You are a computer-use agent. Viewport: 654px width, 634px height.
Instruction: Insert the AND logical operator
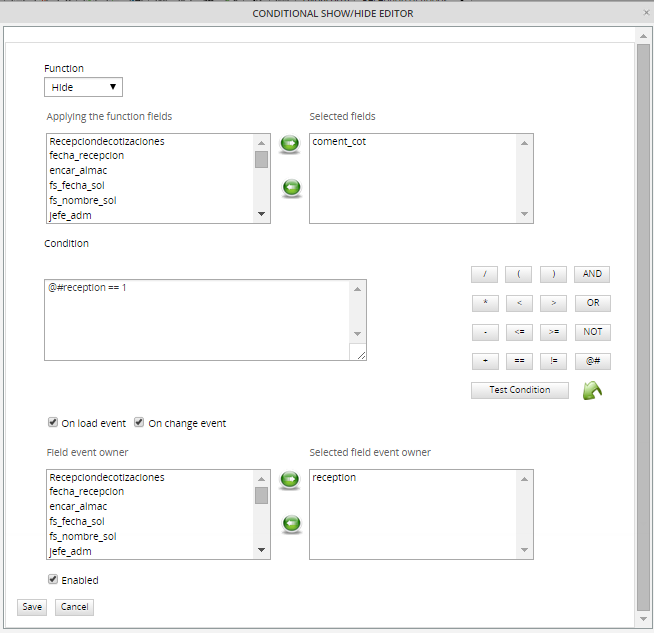pos(592,274)
